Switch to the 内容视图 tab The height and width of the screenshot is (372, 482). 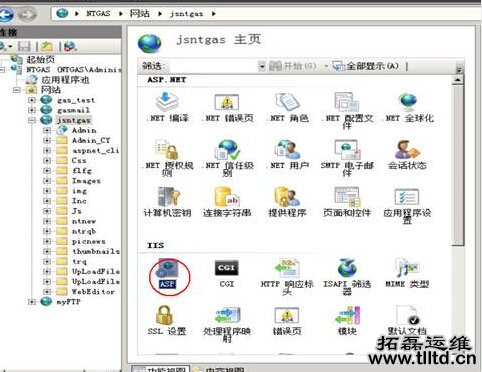[220, 369]
